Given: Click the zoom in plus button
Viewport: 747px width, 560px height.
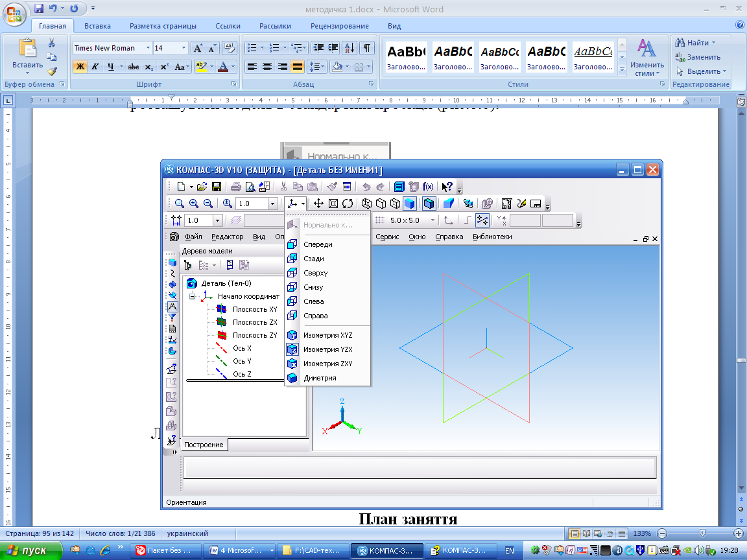Looking at the screenshot, I should [x=739, y=533].
